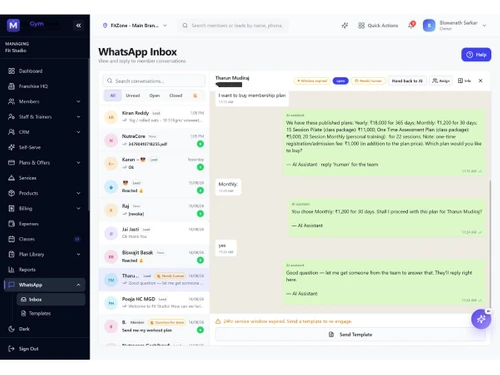Click the 24hr window warning icon

[218, 321]
